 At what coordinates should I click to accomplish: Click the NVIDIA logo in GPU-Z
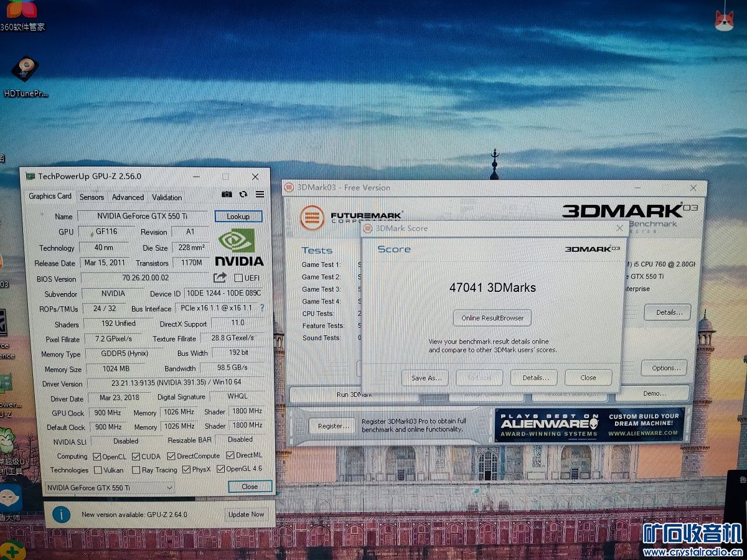[239, 247]
